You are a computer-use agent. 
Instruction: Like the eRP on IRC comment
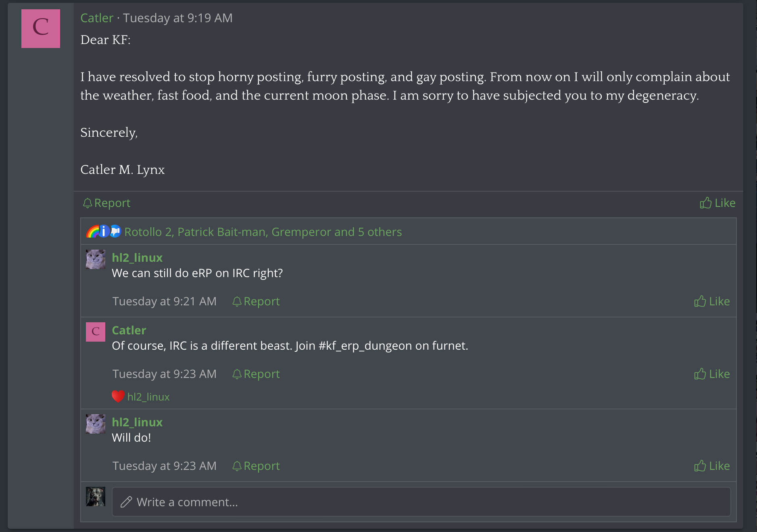point(712,301)
